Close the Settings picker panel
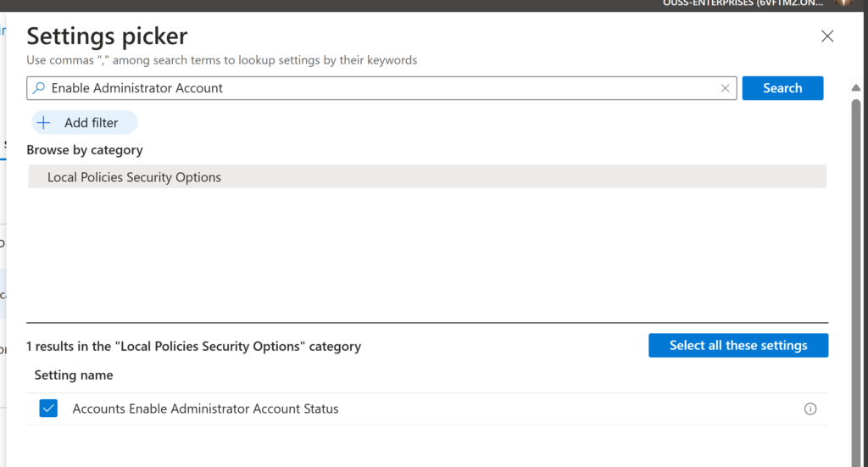The image size is (868, 467). coord(827,36)
